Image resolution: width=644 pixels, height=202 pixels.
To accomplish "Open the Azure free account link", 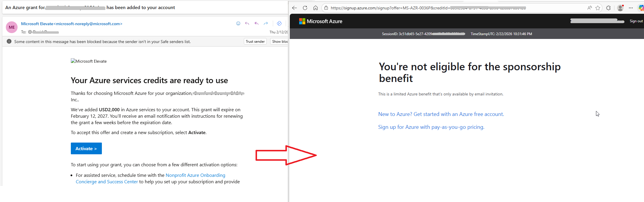I will click(441, 114).
